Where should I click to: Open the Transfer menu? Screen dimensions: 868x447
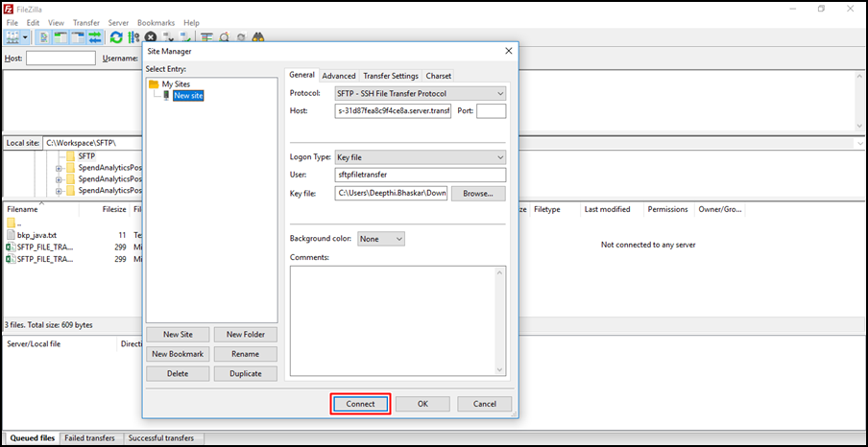(x=86, y=23)
